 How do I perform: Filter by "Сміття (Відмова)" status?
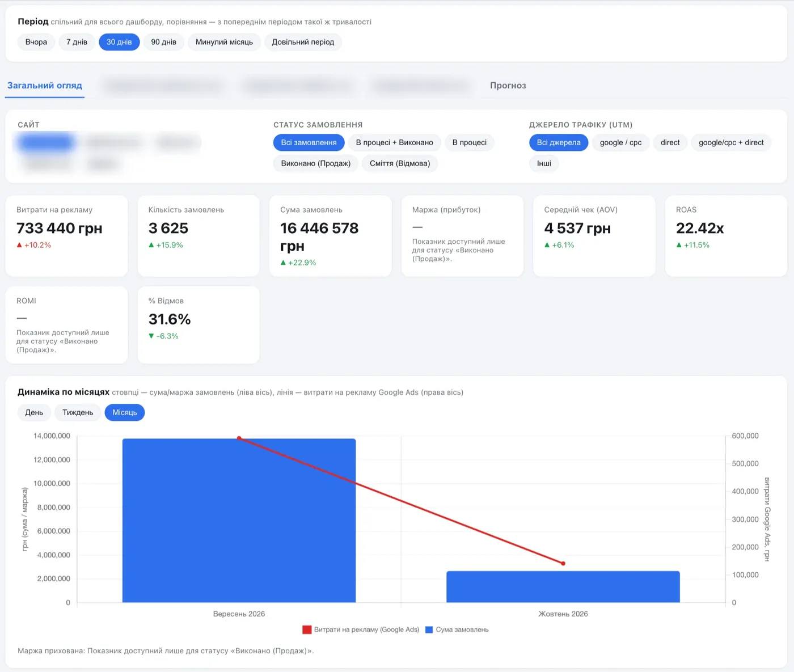click(x=400, y=163)
